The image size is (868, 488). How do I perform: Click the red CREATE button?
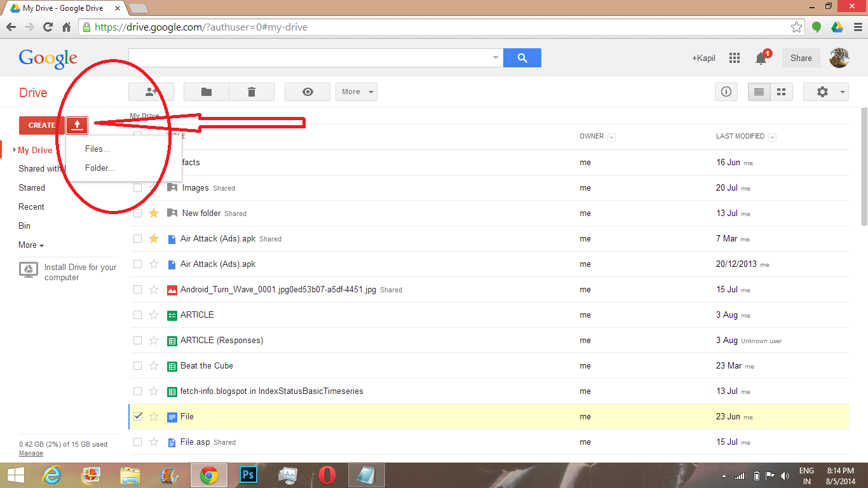(41, 125)
